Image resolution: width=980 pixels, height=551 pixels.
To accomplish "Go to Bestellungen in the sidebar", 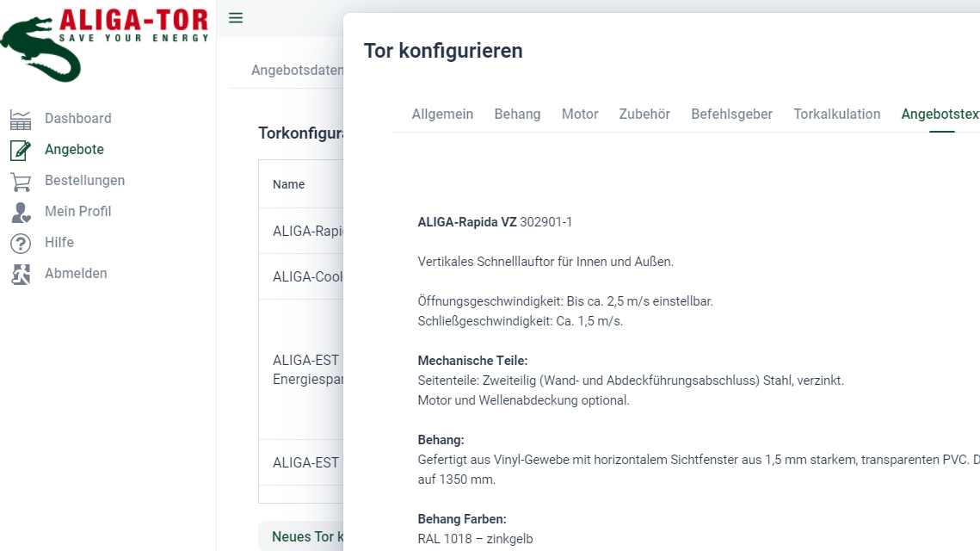I will tap(85, 180).
